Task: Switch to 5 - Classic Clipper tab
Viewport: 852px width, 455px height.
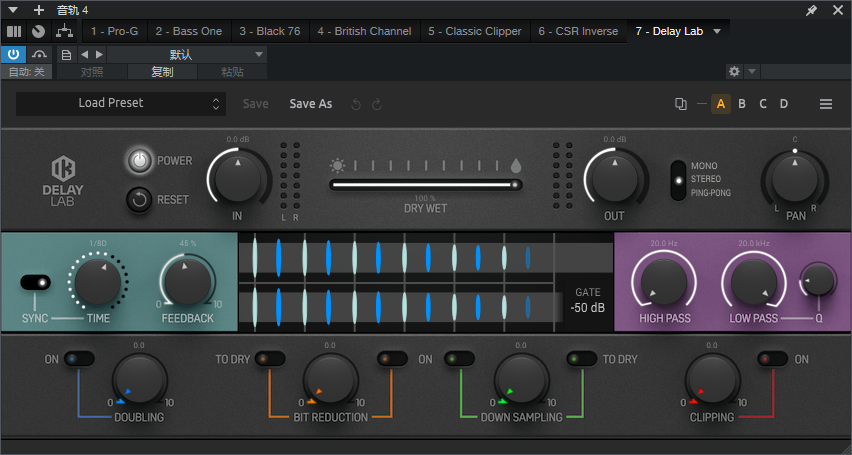Action: 474,32
